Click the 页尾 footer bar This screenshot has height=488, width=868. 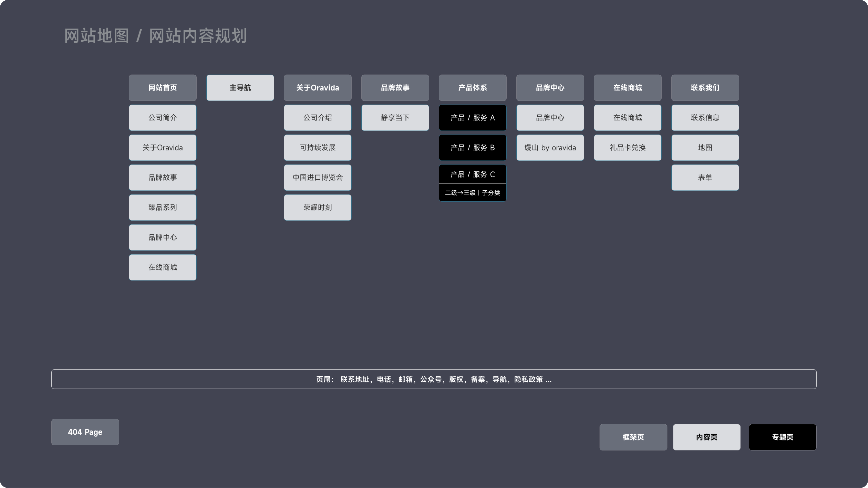(x=434, y=379)
